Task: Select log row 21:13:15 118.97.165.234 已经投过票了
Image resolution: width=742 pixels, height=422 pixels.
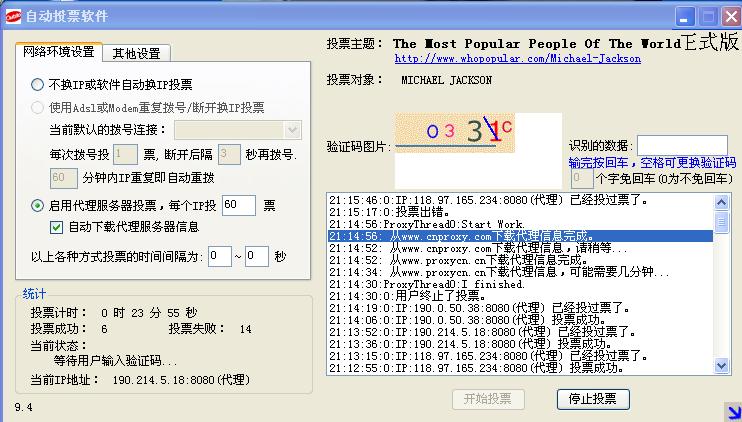Action: (x=521, y=356)
